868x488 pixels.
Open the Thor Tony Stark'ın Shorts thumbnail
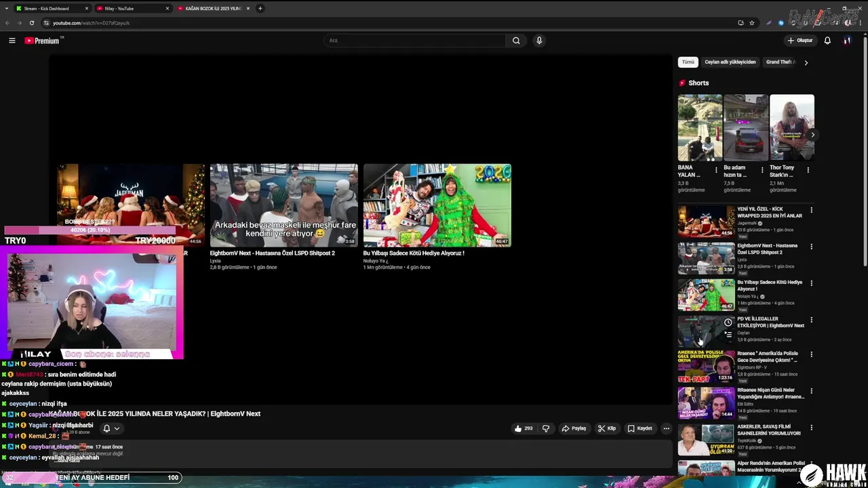[x=792, y=127]
